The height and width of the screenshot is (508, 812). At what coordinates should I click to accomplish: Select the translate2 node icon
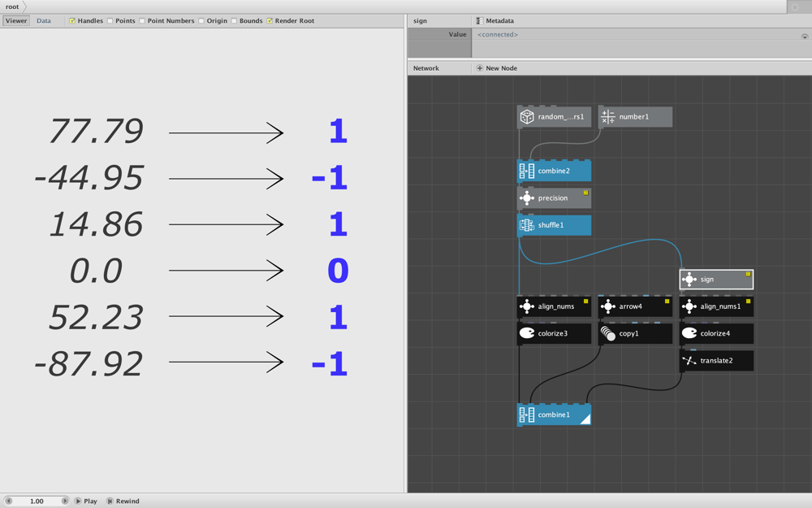tap(689, 360)
